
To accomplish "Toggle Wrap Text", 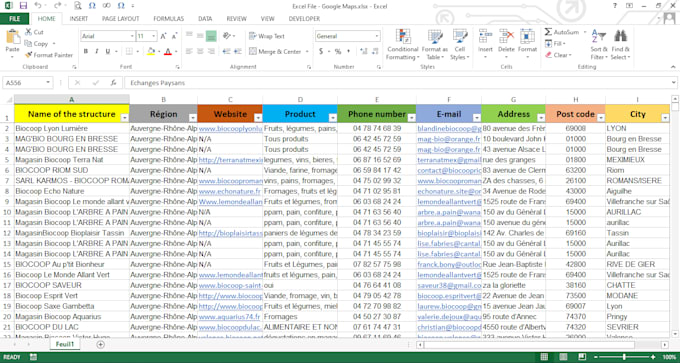I will [267, 36].
